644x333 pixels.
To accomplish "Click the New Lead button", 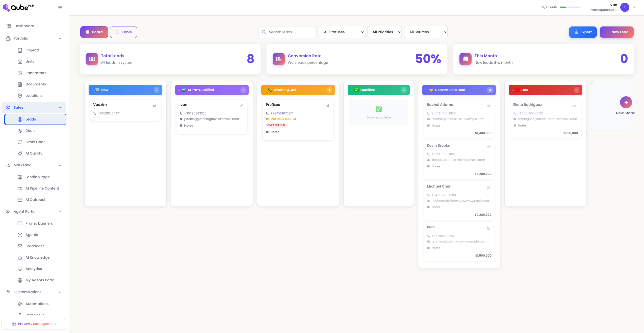I will coord(616,32).
